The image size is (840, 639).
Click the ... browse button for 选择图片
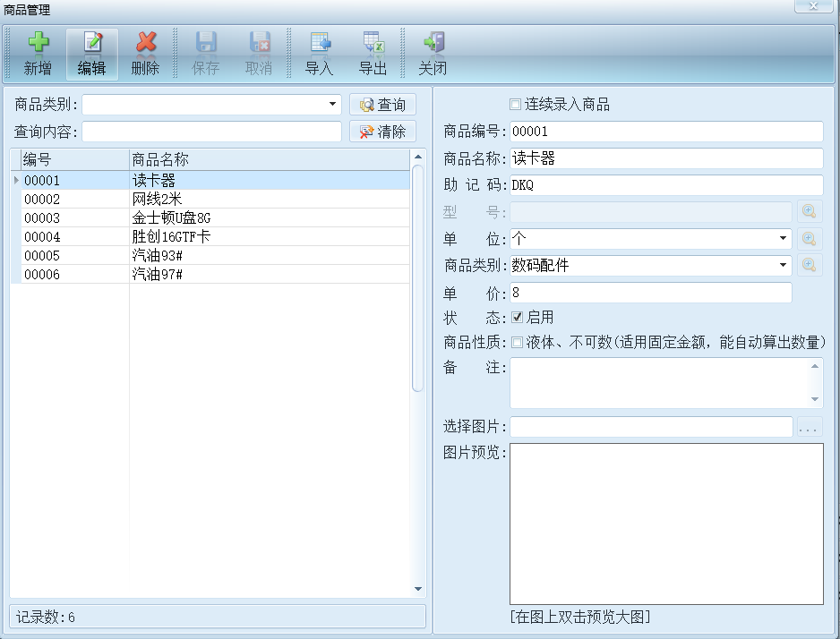coord(810,427)
